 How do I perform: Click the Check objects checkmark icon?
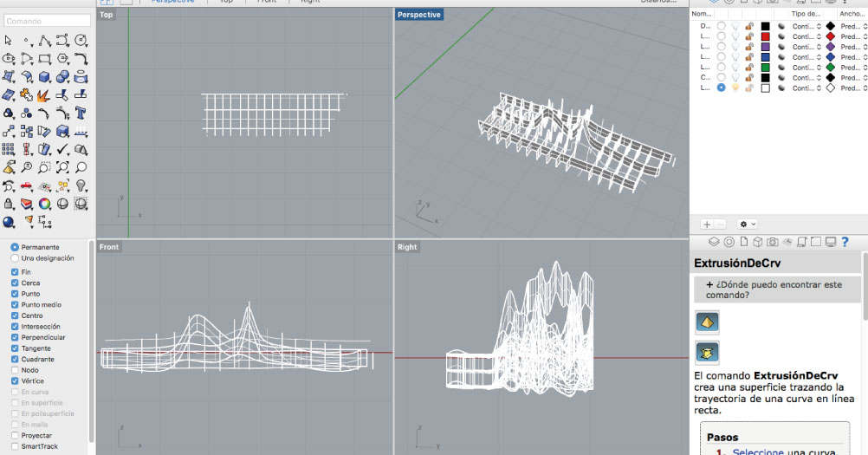point(62,149)
